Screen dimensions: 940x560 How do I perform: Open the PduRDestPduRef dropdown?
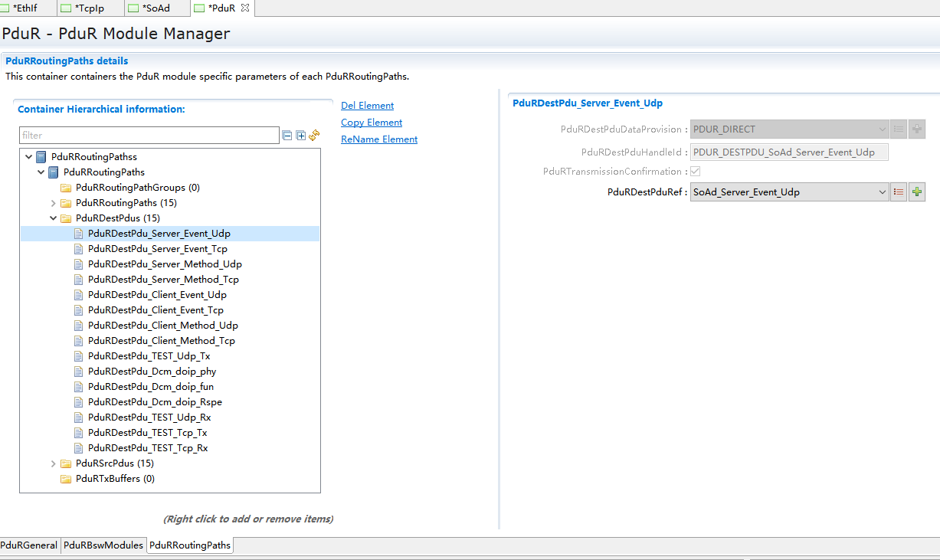[x=882, y=192]
